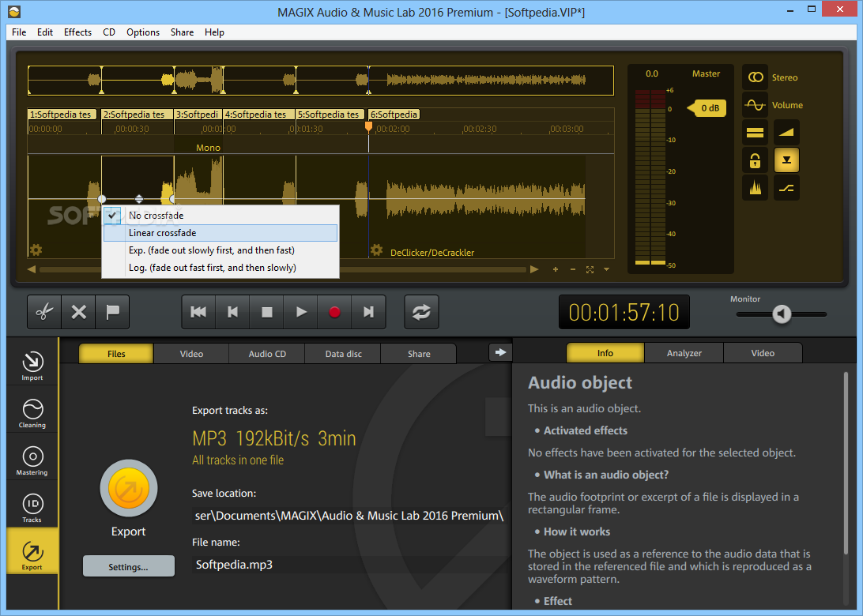Click the timeline horizontal scrollbar
Screen dimensions: 863x616
pos(283,269)
